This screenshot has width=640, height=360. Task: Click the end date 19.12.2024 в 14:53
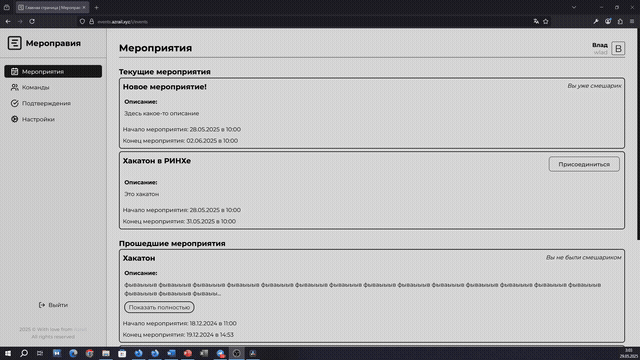point(210,335)
